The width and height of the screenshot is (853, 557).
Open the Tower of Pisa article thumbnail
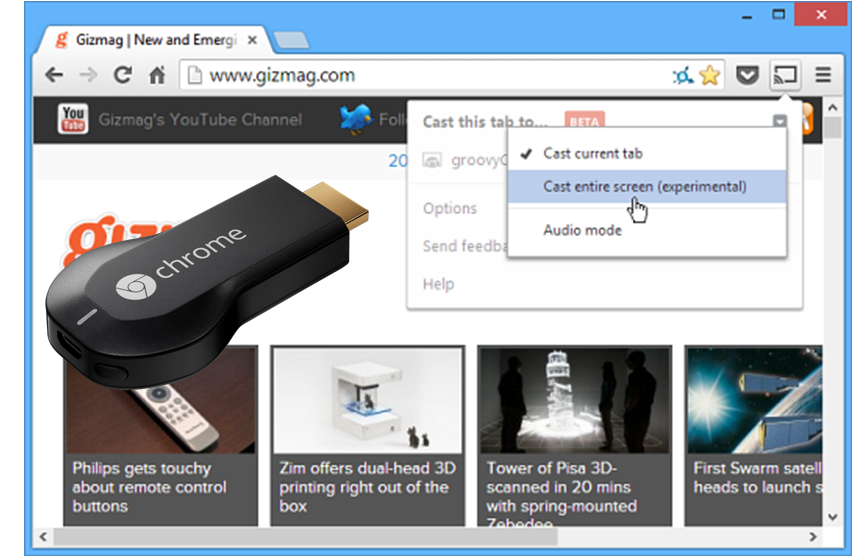(574, 400)
